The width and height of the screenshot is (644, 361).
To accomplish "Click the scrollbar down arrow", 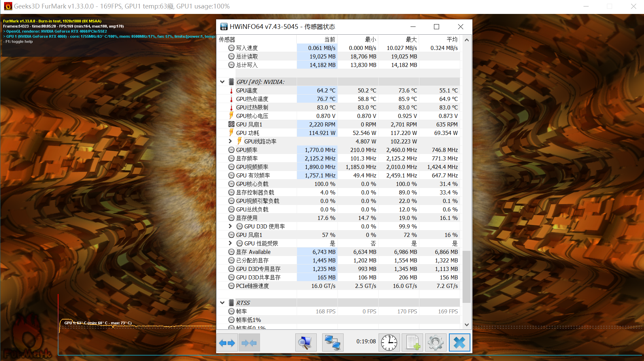I will pos(467,325).
